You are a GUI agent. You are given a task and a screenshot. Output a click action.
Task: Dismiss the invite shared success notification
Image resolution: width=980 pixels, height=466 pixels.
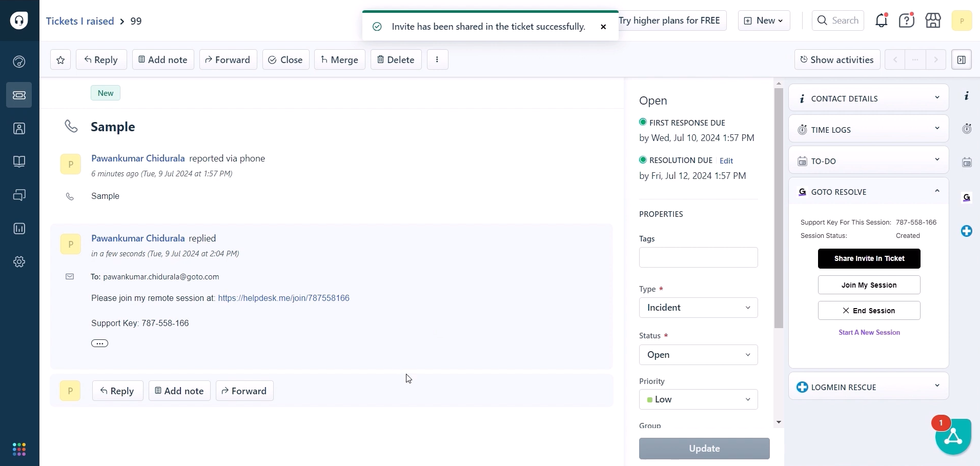click(x=603, y=27)
